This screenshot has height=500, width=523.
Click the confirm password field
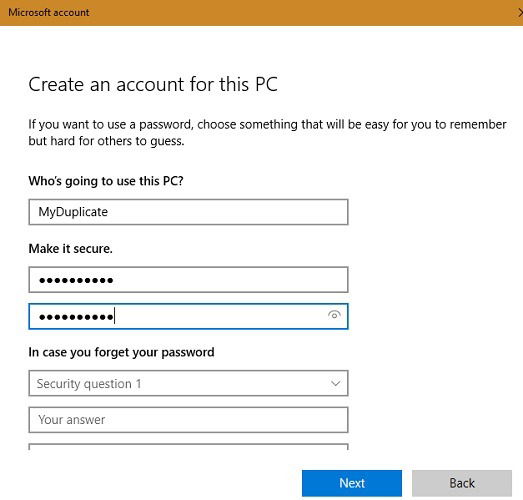click(x=188, y=316)
